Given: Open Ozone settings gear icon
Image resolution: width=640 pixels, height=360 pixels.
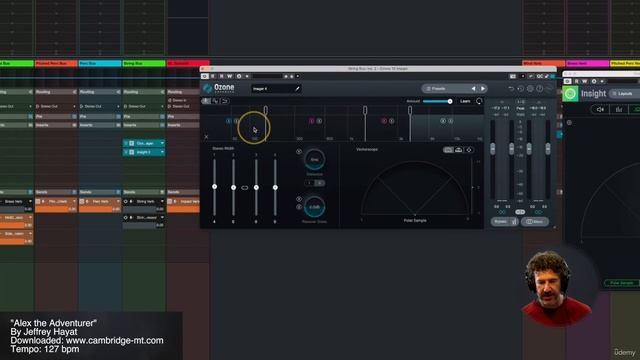Looking at the screenshot, I should (x=530, y=89).
